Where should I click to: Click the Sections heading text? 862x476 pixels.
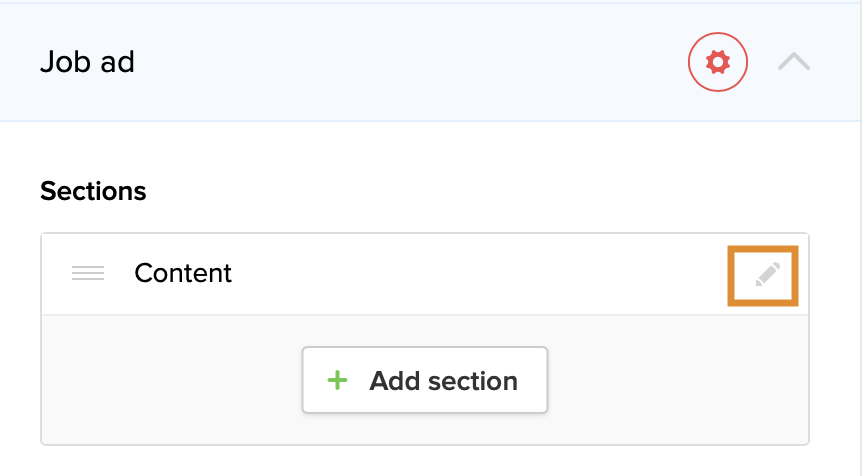(x=93, y=191)
